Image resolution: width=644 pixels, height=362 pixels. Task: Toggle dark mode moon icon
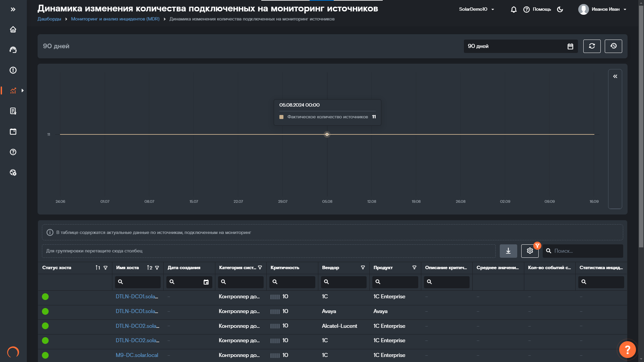[x=560, y=9]
